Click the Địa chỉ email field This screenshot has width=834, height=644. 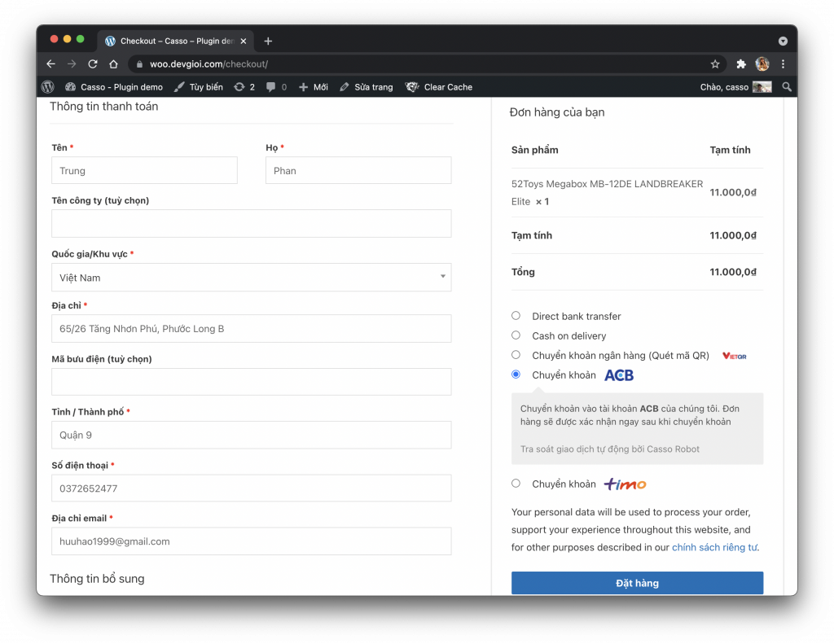pyautogui.click(x=252, y=541)
